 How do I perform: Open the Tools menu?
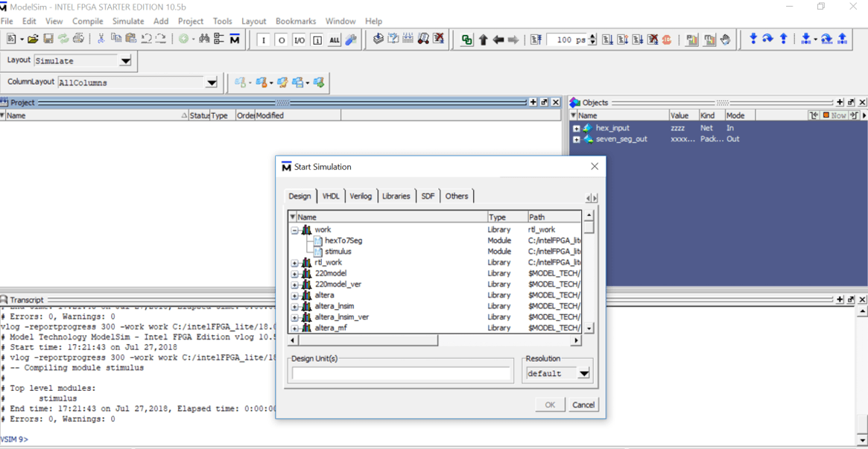(223, 21)
